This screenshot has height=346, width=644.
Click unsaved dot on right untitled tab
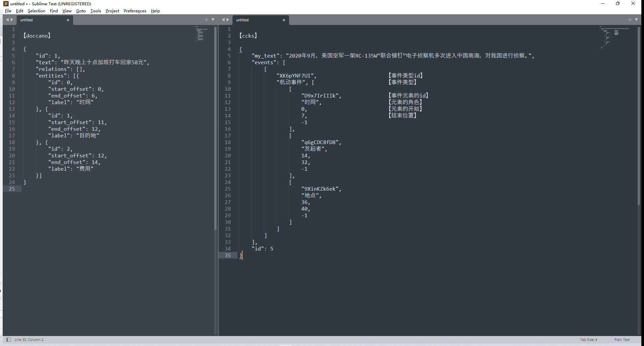284,20
